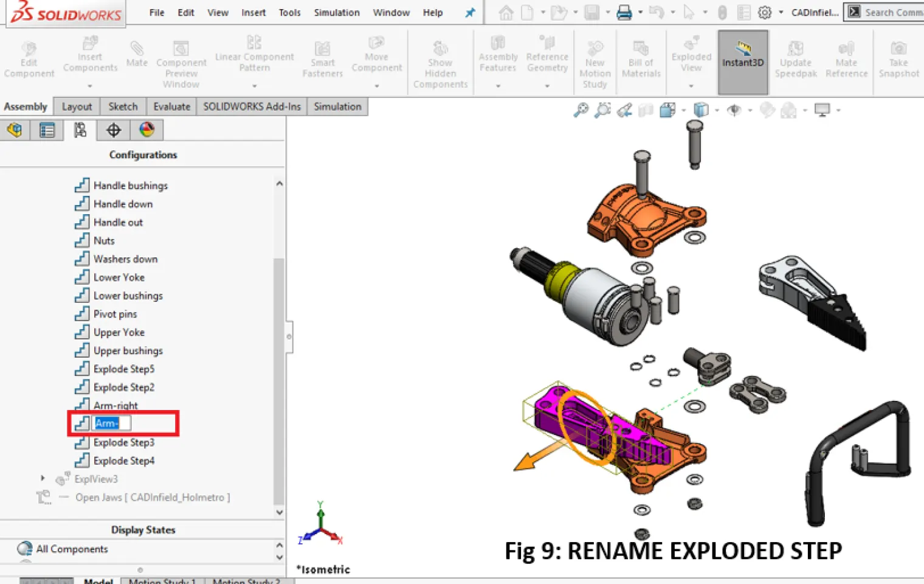Click the panel collapse handle on splitter

289,336
